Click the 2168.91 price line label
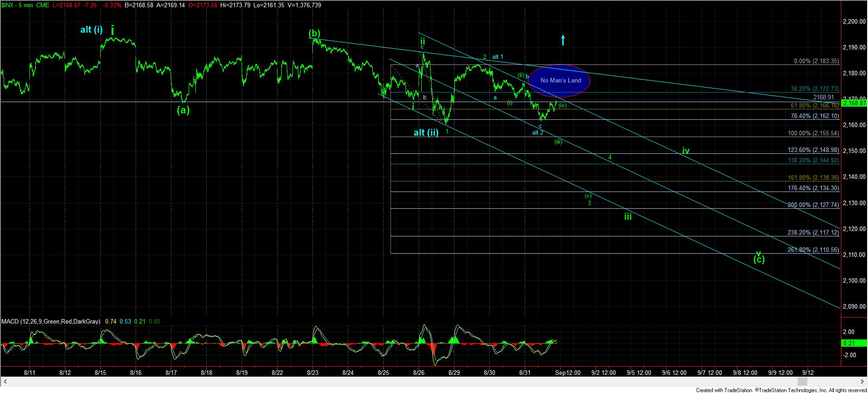The width and height of the screenshot is (868, 393). 824,97
